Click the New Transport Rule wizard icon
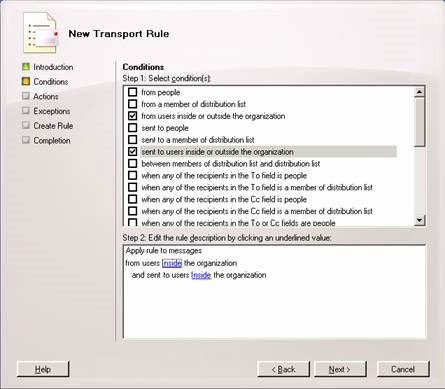Viewport: 445px width, 389px height. click(40, 33)
